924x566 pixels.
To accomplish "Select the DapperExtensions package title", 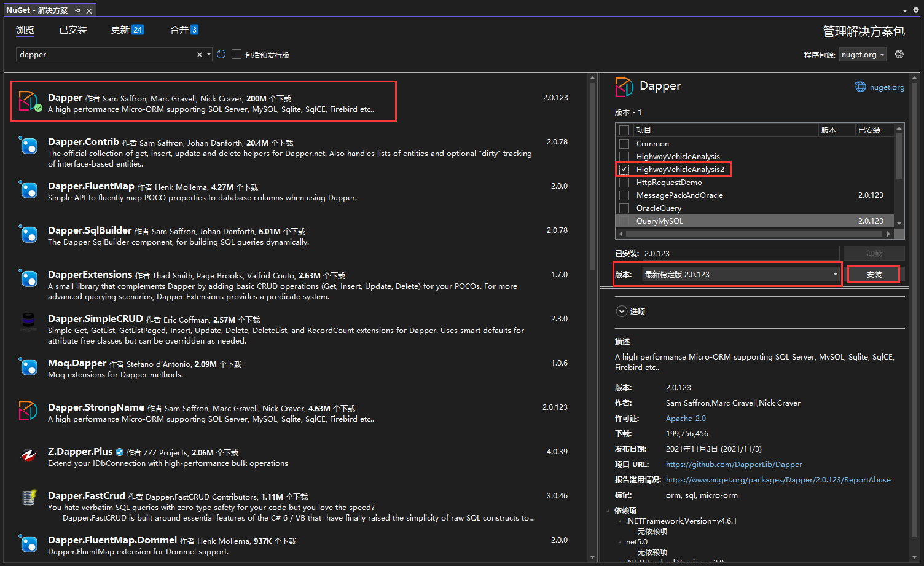I will click(90, 275).
